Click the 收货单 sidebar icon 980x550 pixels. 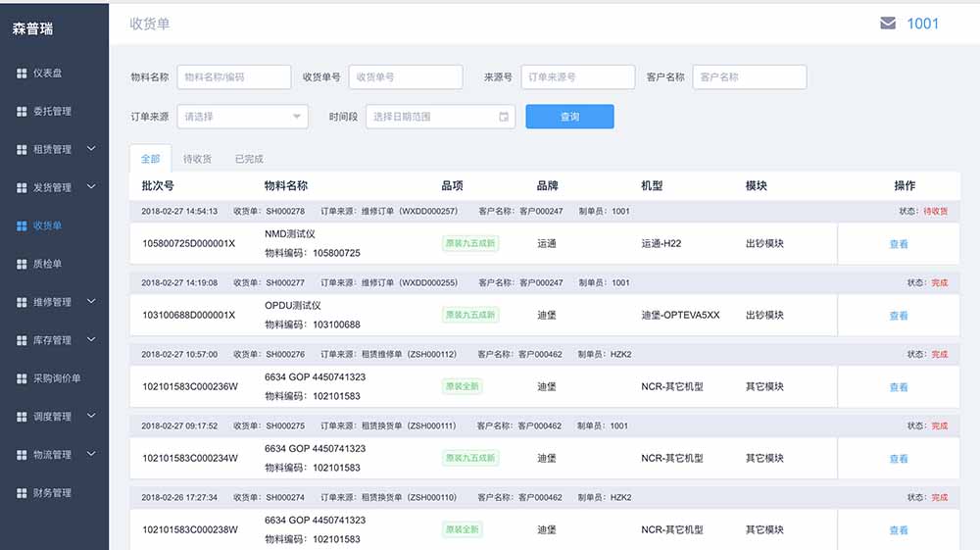22,226
